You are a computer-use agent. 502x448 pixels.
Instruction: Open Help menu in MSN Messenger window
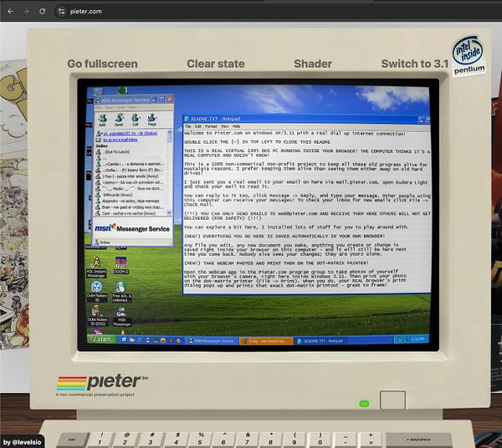[x=132, y=108]
